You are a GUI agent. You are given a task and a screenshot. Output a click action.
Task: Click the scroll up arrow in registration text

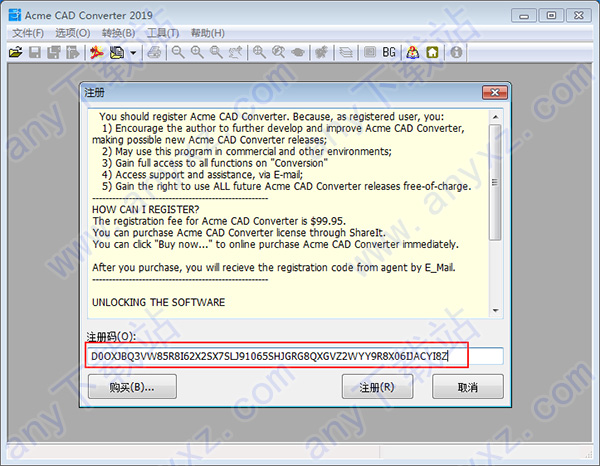[x=496, y=117]
